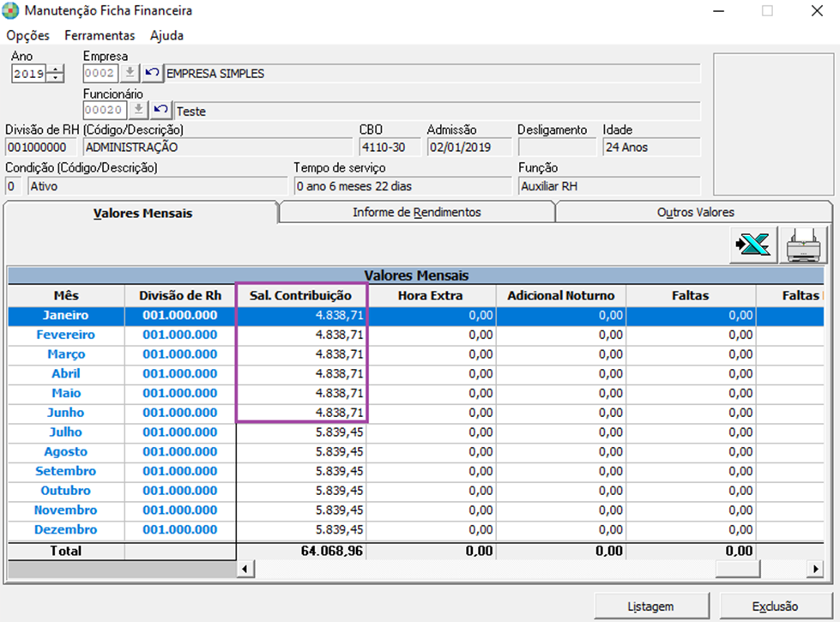This screenshot has height=622, width=840.
Task: Switch to Informe de Rendimentos tab
Action: tap(417, 212)
